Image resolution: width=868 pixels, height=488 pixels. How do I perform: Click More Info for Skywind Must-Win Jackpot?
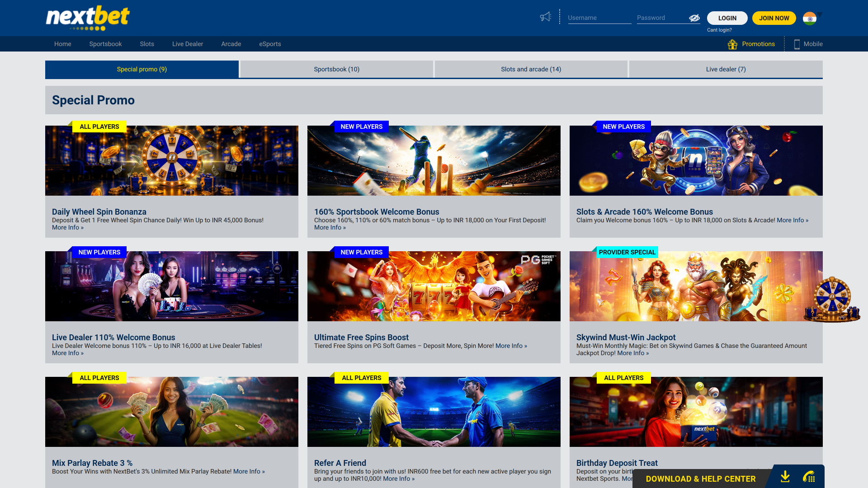(633, 353)
